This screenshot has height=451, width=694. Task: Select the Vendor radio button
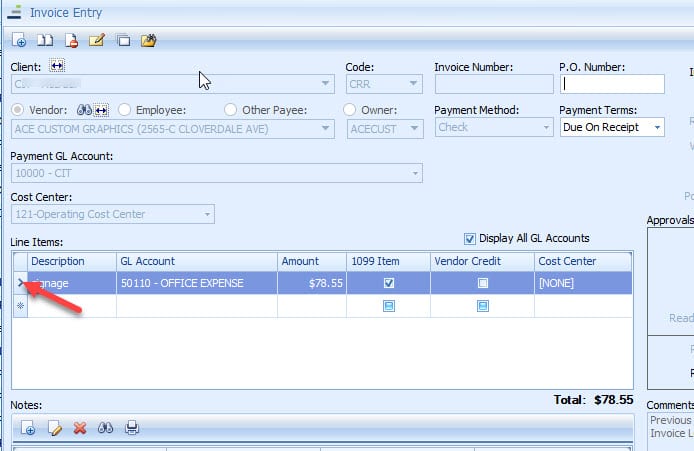(x=18, y=110)
